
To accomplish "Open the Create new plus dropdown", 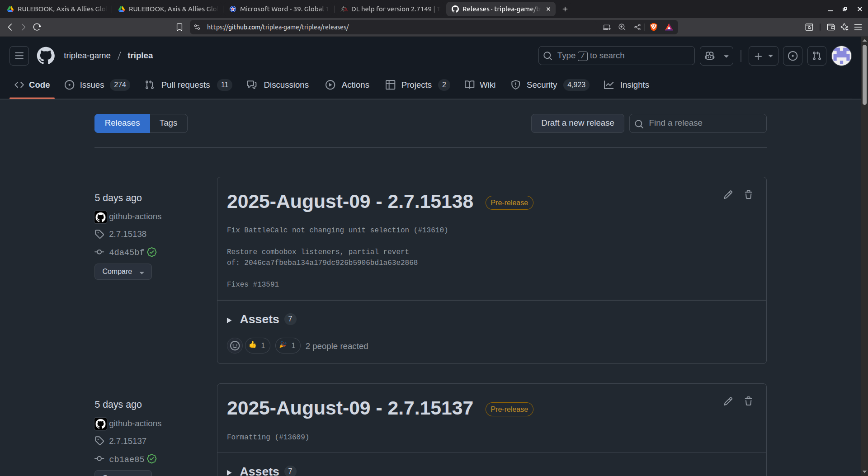I will tap(763, 56).
